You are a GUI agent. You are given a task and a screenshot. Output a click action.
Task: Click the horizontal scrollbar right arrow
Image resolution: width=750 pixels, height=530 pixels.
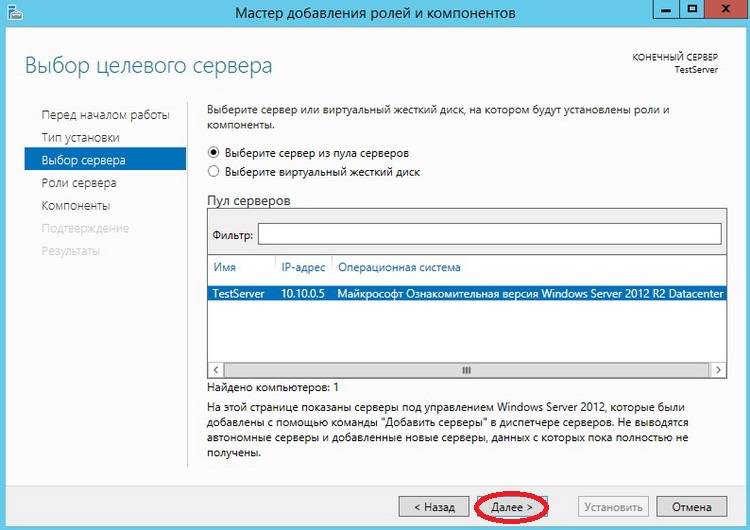718,370
